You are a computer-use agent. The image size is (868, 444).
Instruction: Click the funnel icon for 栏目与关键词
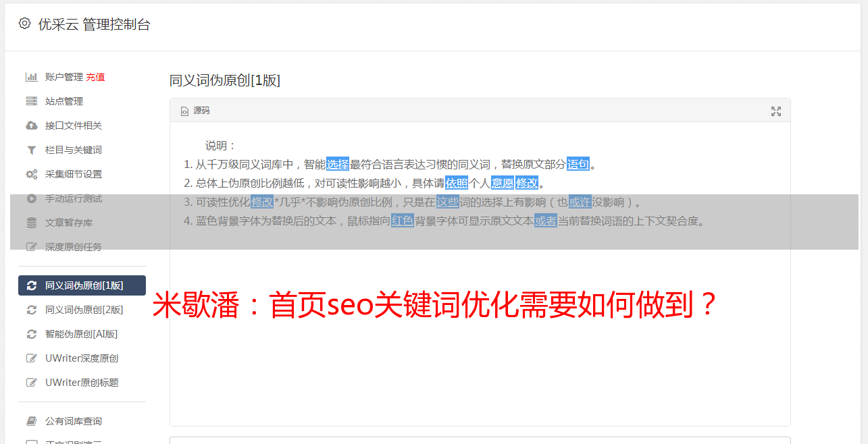(x=31, y=150)
